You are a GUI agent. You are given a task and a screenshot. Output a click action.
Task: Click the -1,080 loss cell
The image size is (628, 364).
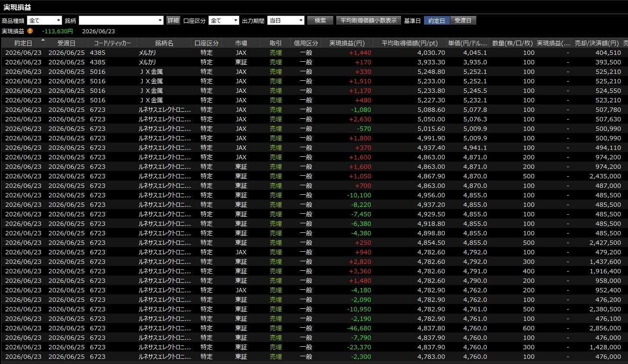click(x=360, y=110)
